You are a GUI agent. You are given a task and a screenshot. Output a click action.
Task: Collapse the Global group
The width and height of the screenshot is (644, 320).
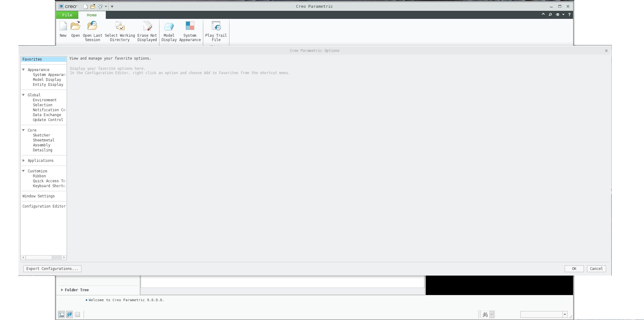tap(23, 95)
